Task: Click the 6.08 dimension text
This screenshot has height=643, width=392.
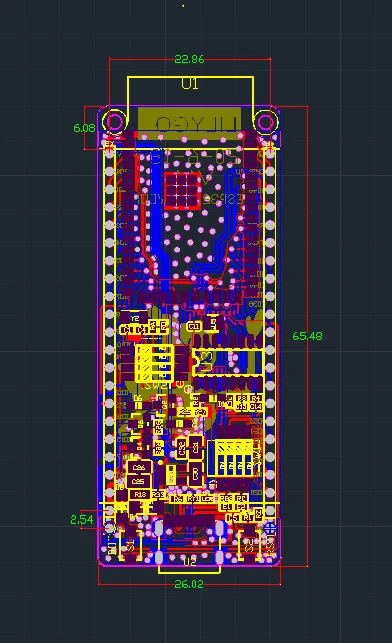Action: [84, 128]
